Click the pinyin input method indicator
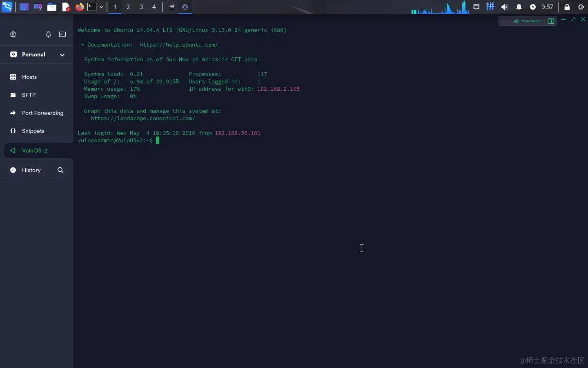This screenshot has height=368, width=588. [490, 7]
